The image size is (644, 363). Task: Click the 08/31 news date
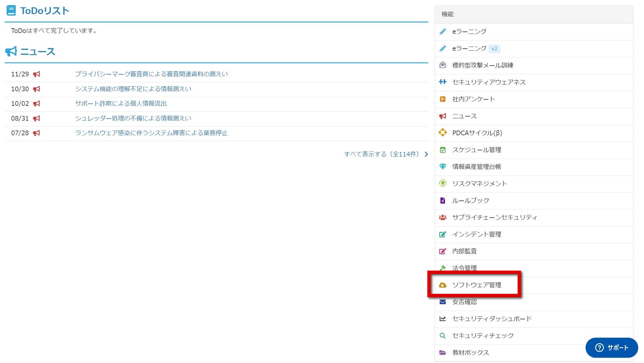pyautogui.click(x=20, y=119)
